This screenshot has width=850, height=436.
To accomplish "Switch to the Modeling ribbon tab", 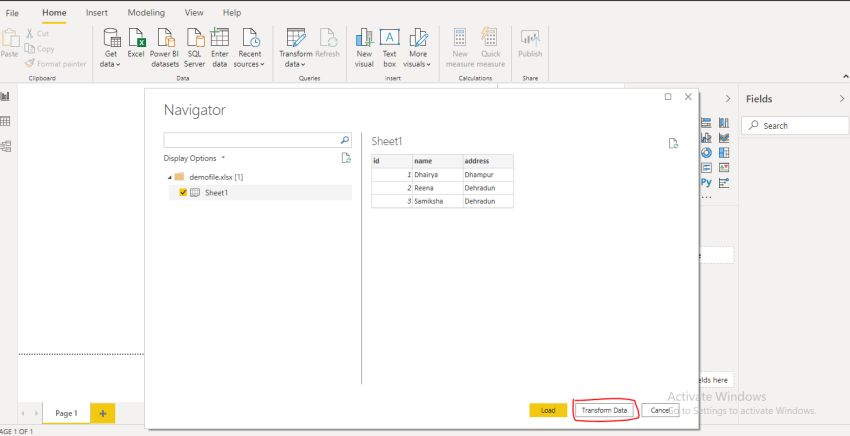I will [146, 12].
